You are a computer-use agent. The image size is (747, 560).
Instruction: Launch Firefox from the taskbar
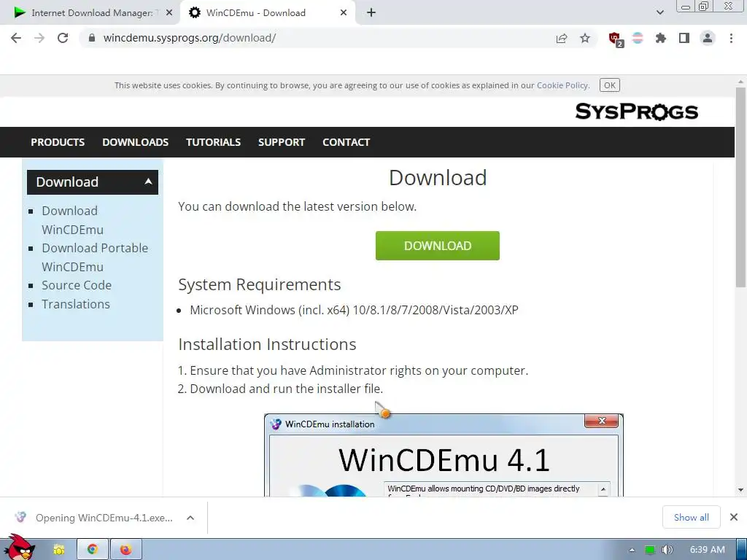[x=125, y=550]
